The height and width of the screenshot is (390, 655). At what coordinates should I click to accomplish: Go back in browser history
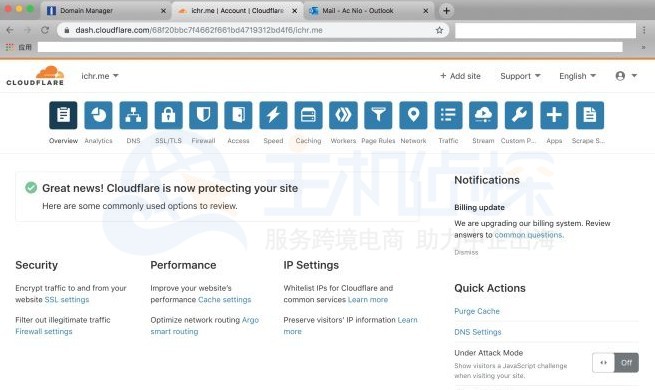point(10,30)
